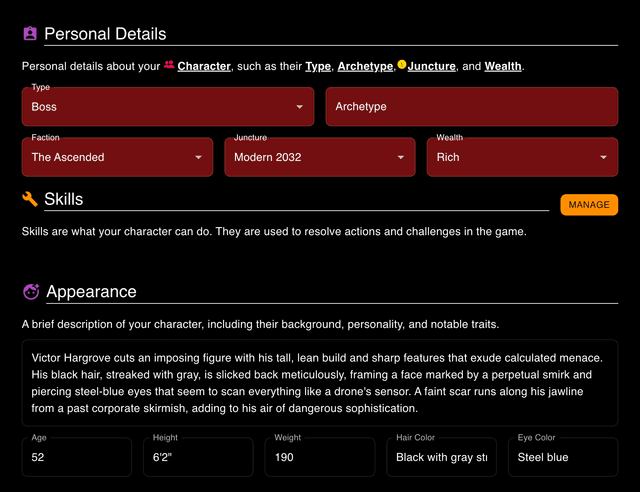Click the red Character people icon
Screen dimensions: 640x492
pos(169,65)
